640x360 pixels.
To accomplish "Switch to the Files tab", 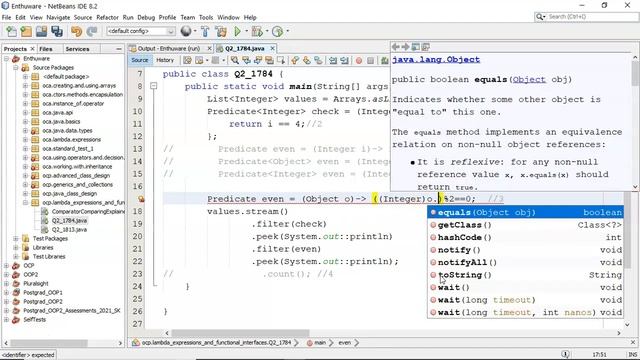I will (46, 49).
